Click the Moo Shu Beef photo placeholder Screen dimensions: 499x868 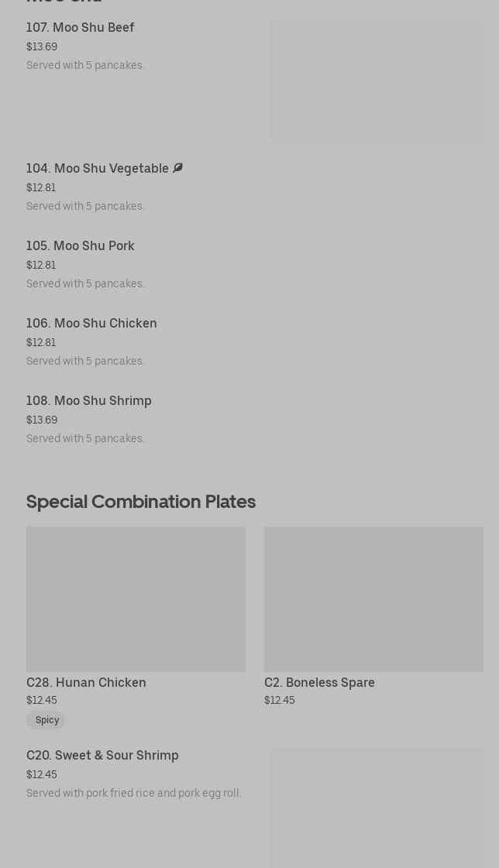(377, 81)
